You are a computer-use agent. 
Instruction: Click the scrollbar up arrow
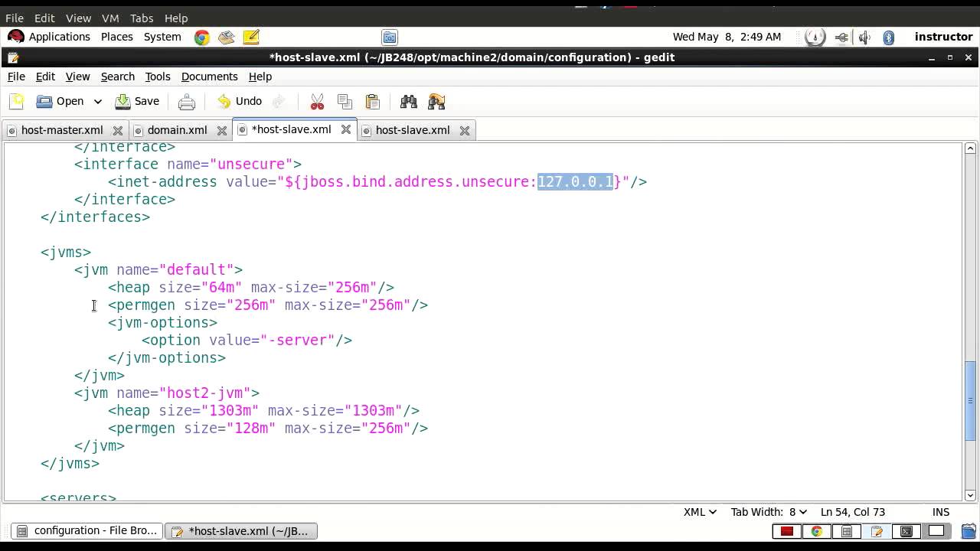click(970, 148)
